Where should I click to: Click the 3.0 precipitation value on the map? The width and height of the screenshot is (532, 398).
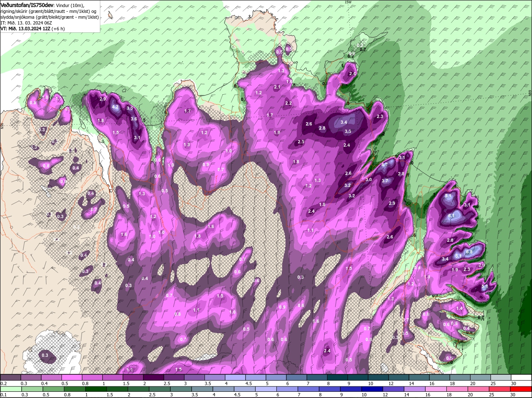point(369,179)
